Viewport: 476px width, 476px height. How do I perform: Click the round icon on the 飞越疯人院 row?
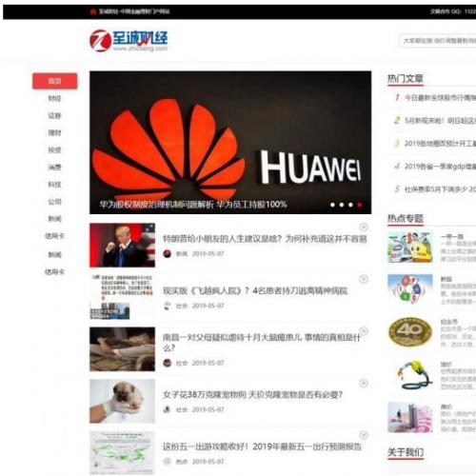click(364, 279)
